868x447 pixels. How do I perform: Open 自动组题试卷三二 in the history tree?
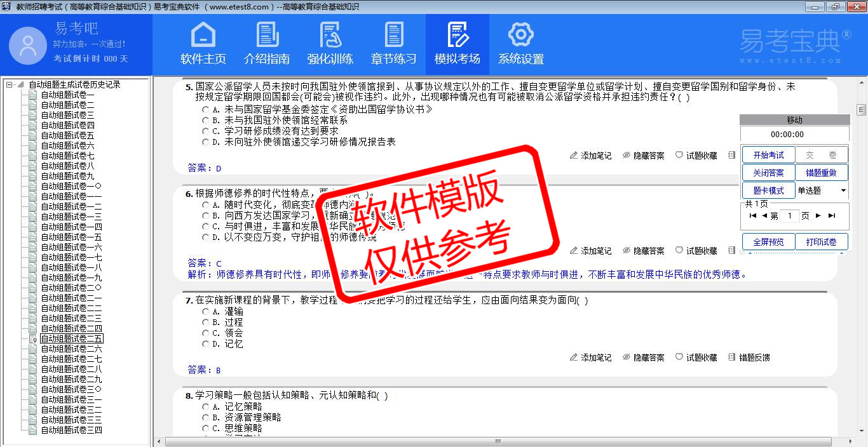[71, 410]
